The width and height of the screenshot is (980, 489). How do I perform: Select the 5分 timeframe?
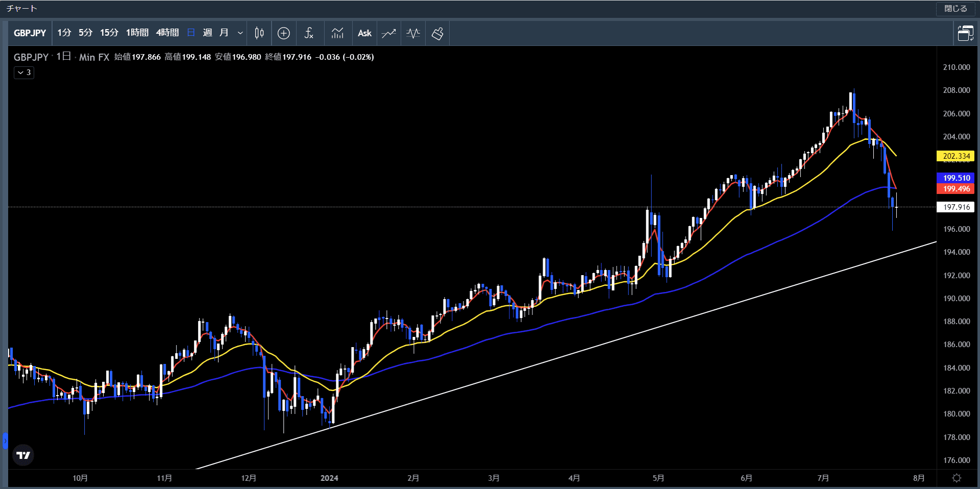pos(86,33)
